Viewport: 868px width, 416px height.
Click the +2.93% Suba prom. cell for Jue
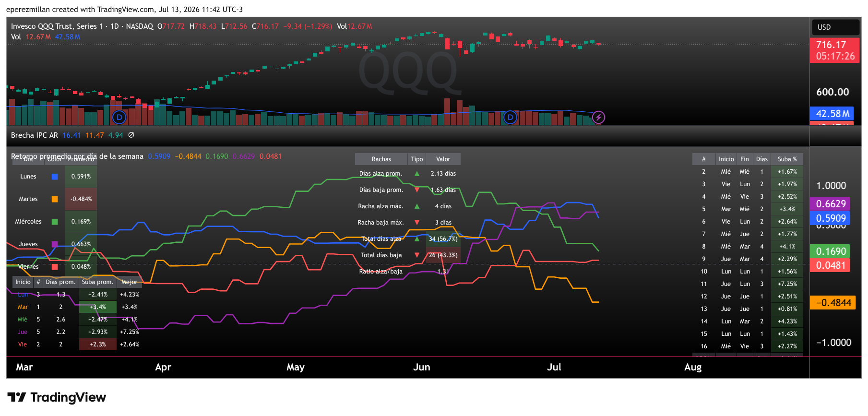click(x=98, y=332)
